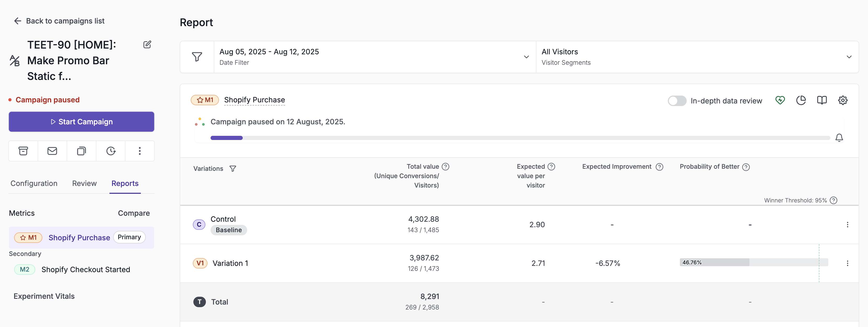The height and width of the screenshot is (327, 868).
Task: Open the Variation 1 row options menu
Action: click(847, 263)
